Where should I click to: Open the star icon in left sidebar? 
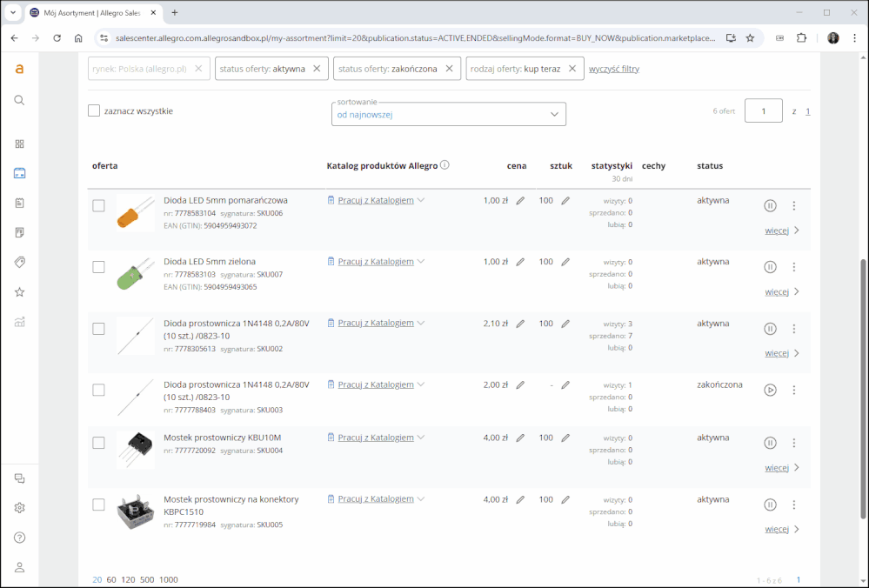19,292
